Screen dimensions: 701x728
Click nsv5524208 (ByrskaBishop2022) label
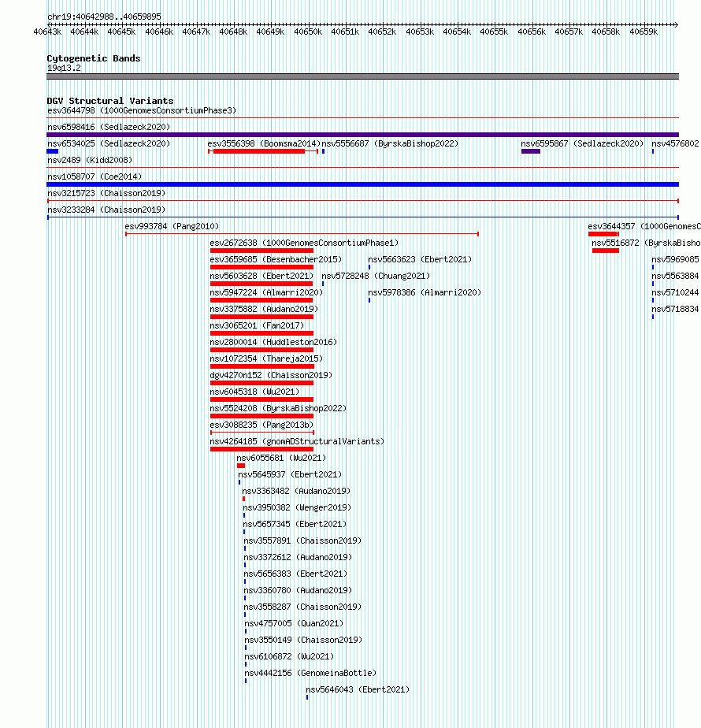tap(278, 408)
